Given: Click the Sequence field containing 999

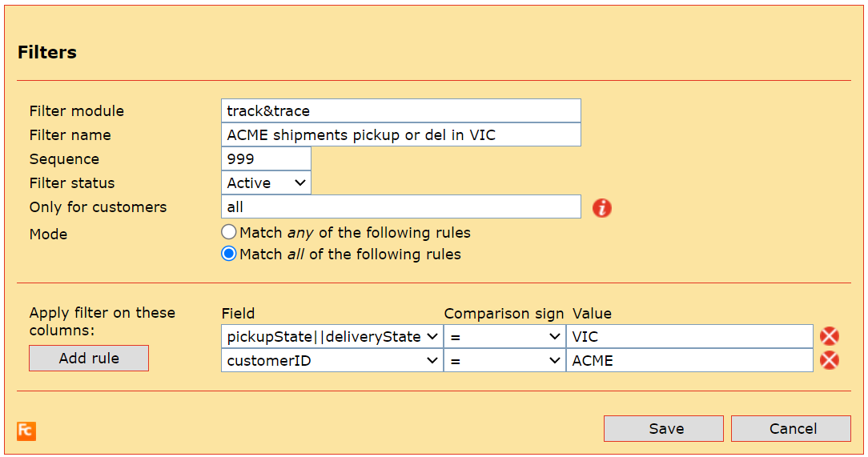Looking at the screenshot, I should (266, 159).
